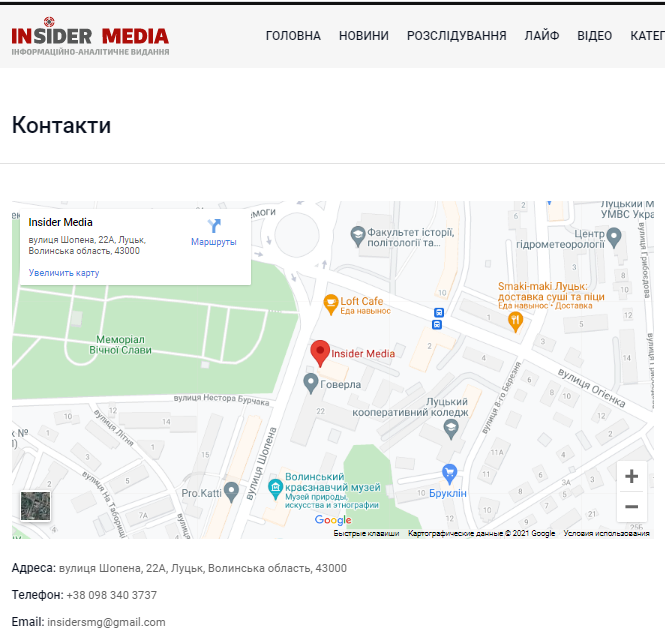Open the Відео menu item
Image resolution: width=665 pixels, height=632 pixels.
(594, 36)
